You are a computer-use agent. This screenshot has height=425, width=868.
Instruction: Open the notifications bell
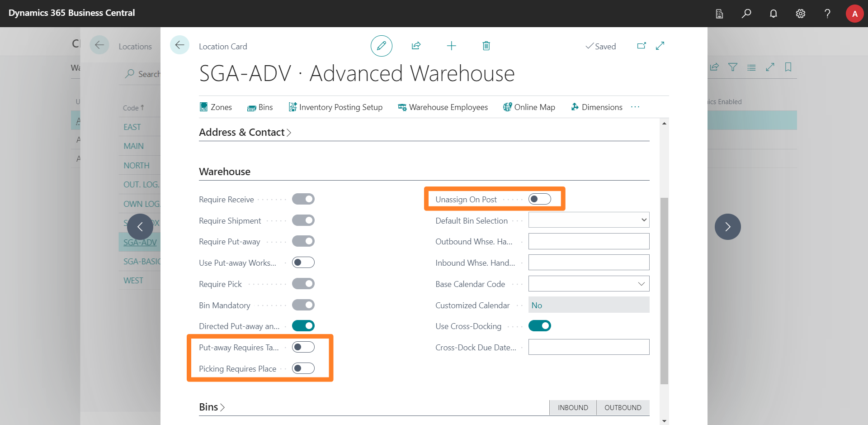tap(774, 14)
